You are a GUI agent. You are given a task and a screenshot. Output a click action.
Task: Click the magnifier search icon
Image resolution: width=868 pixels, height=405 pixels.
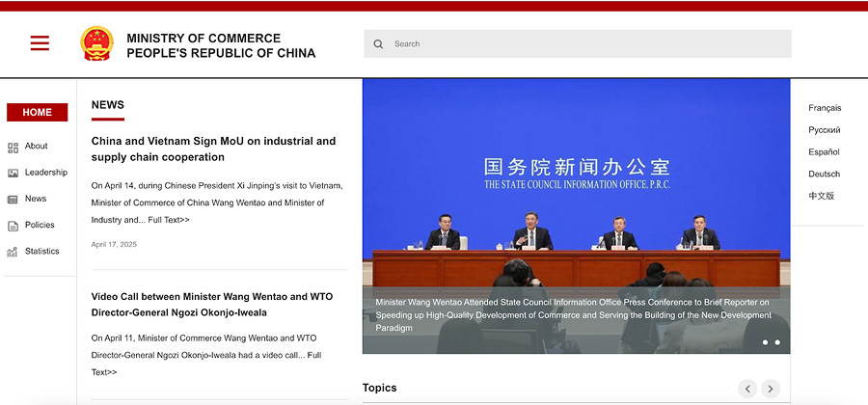coord(378,43)
